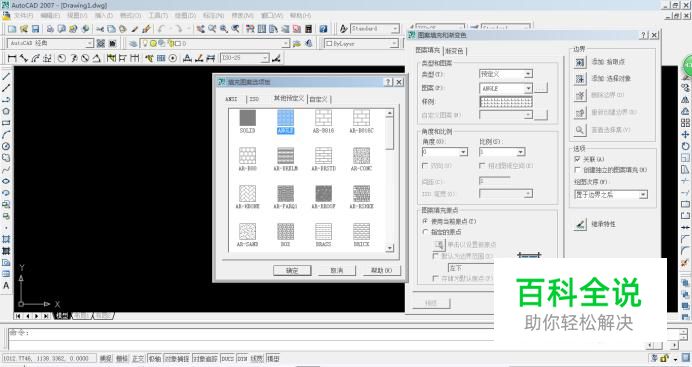
Task: Switch to the ANSI pattern tab
Action: (x=231, y=99)
